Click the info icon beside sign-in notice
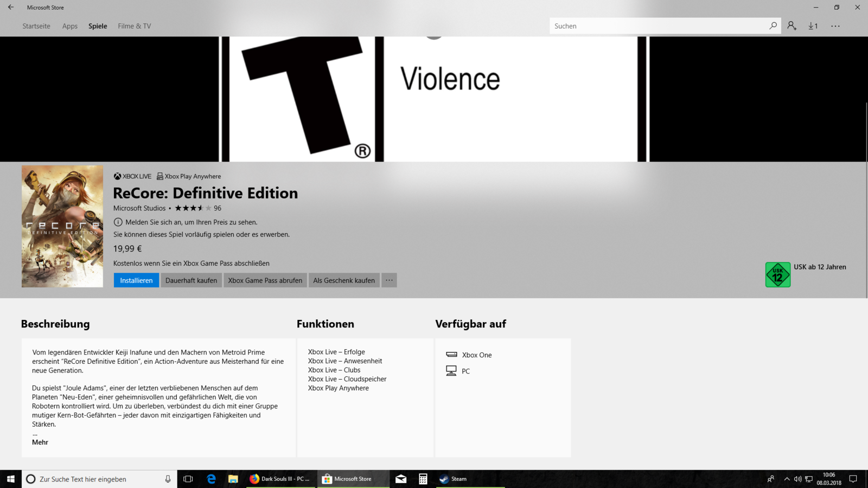Screen dimensions: 868x488 coord(118,222)
